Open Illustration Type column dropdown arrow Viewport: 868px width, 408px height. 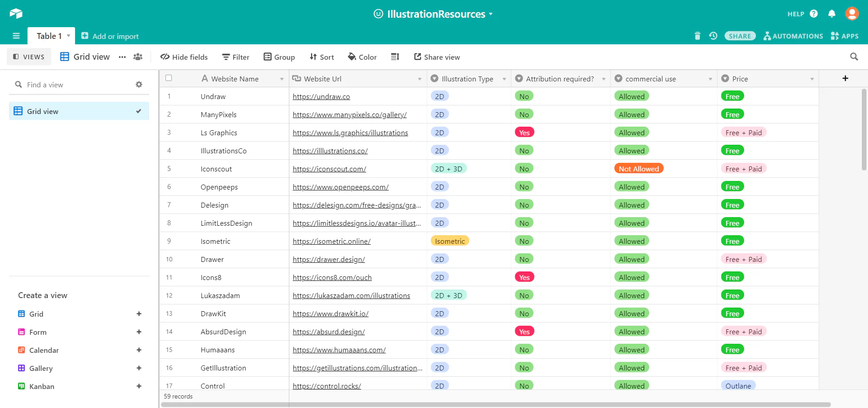(504, 79)
